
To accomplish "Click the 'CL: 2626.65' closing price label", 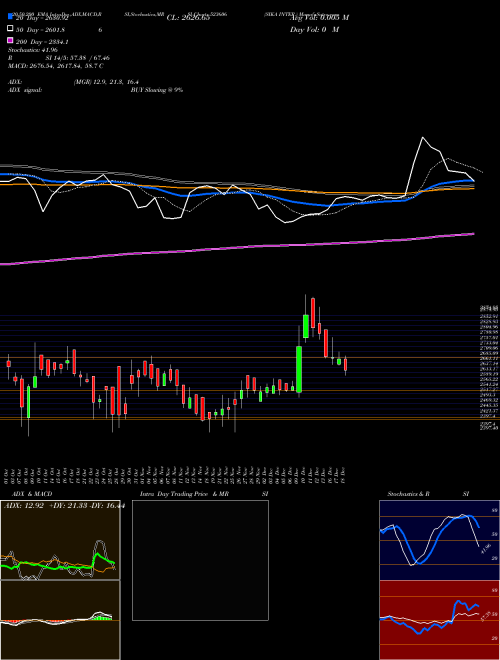I will (x=188, y=18).
